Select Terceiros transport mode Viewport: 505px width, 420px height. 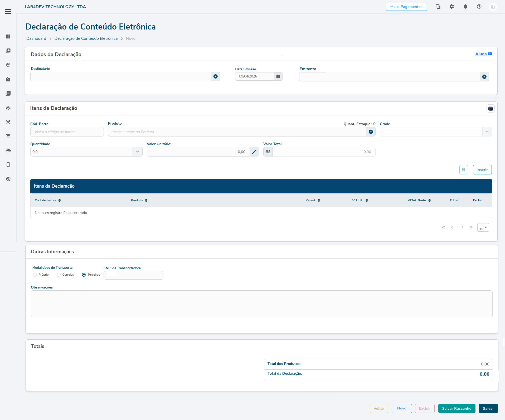click(x=84, y=275)
